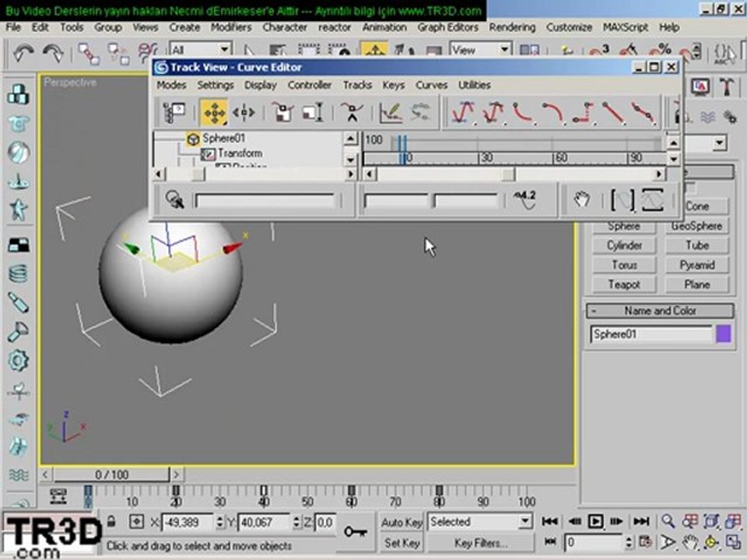The height and width of the screenshot is (560, 747).
Task: Toggle the selection lock icon
Action: click(x=111, y=522)
